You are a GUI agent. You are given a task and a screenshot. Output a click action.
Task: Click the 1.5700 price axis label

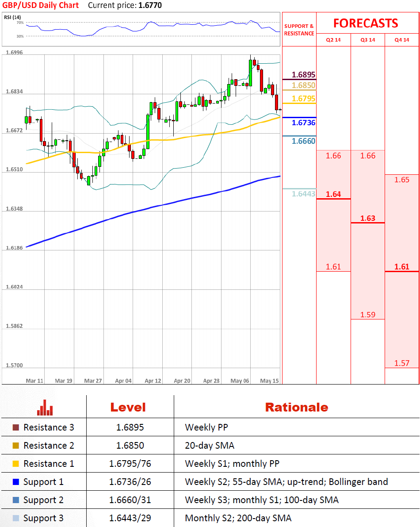tap(15, 365)
